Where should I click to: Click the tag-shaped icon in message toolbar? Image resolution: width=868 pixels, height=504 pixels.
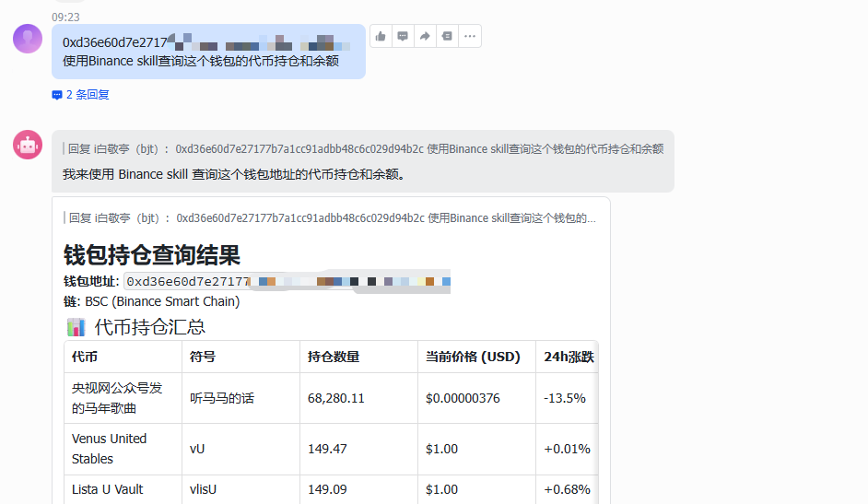point(447,36)
